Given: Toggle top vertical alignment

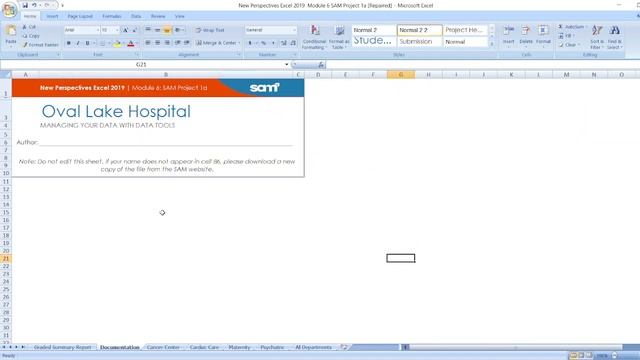Looking at the screenshot, I should [x=148, y=30].
